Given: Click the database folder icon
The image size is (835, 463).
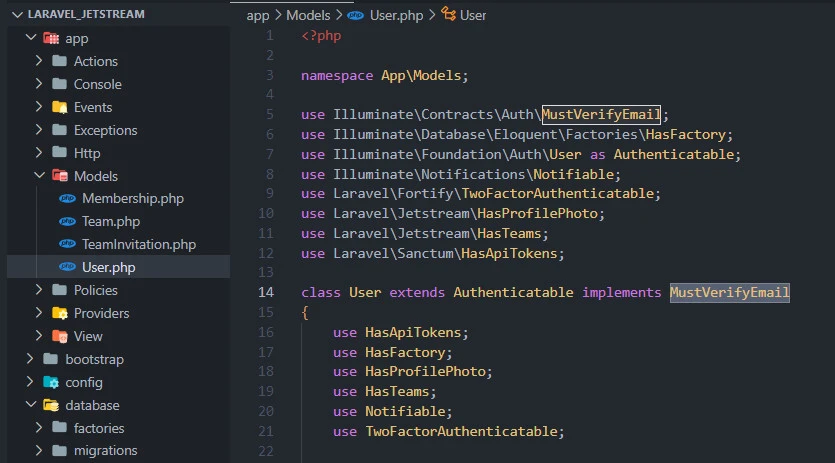Looking at the screenshot, I should 50,405.
